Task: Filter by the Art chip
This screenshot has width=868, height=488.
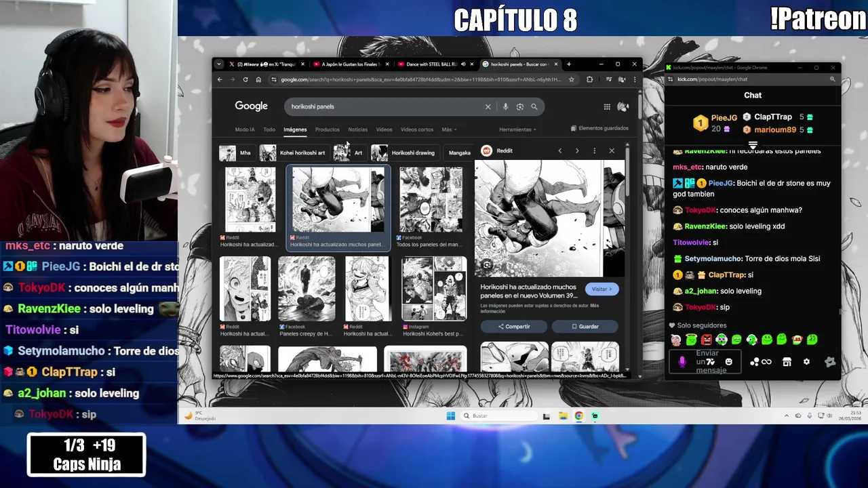Action: tap(349, 152)
